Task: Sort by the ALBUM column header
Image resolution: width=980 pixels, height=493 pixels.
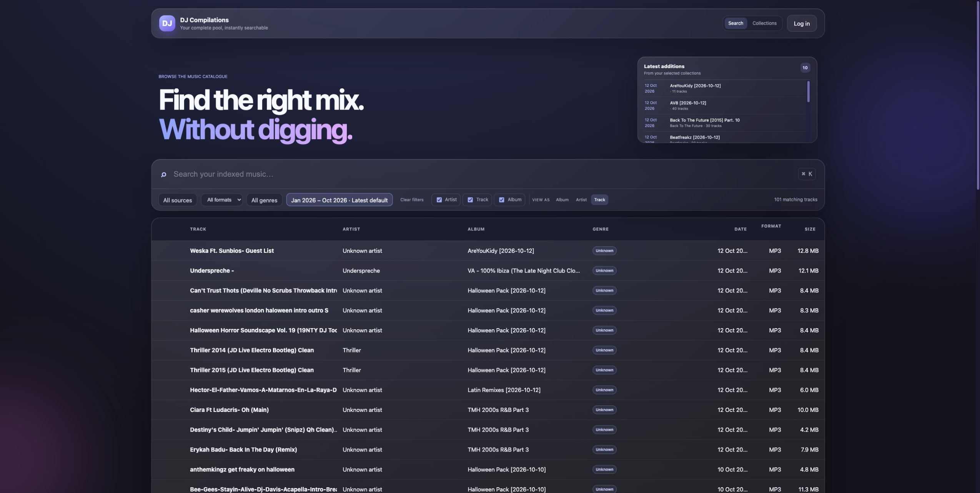Action: coord(476,229)
